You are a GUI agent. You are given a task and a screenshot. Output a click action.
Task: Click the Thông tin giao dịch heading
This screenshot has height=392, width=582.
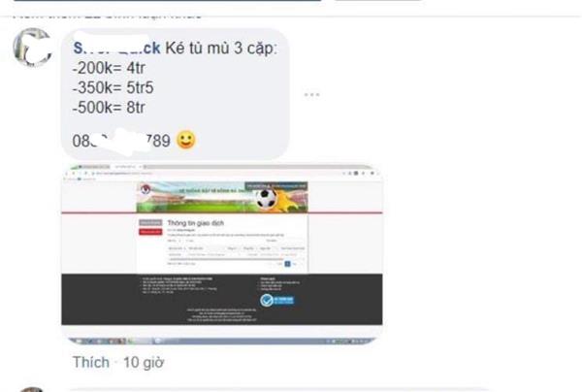[196, 223]
